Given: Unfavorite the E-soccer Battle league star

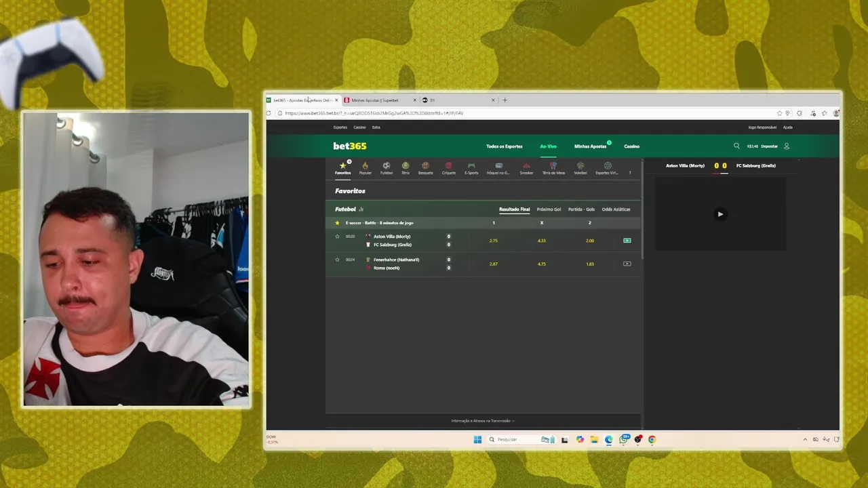Looking at the screenshot, I should [337, 223].
